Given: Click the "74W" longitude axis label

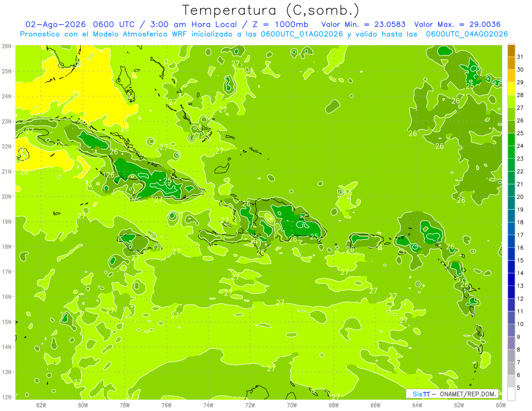Looking at the screenshot, I should 208,405.
